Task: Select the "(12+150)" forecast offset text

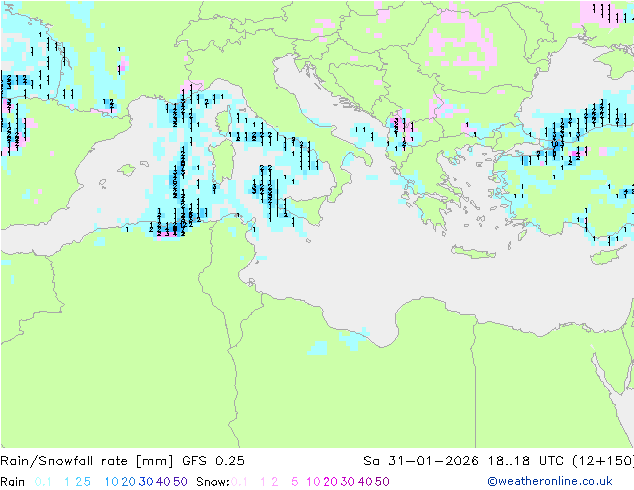Action: [x=603, y=461]
